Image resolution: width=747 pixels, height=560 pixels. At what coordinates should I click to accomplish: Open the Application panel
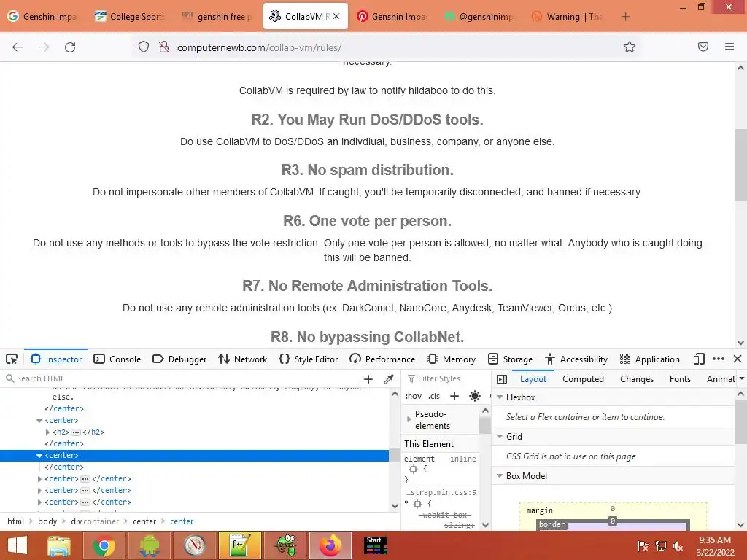pos(650,359)
